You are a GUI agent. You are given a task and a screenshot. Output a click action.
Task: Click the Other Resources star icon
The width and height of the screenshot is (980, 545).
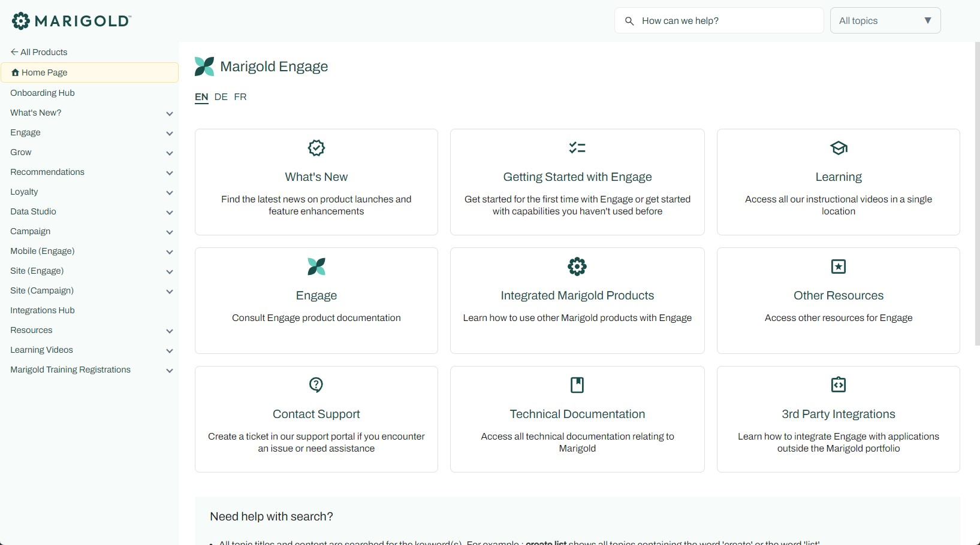838,266
